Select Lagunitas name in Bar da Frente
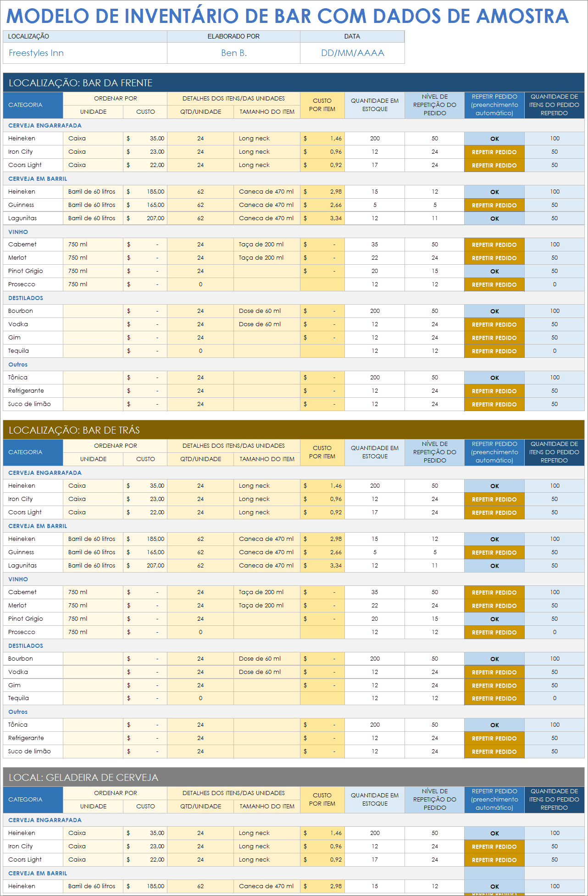Image resolution: width=588 pixels, height=896 pixels. 22,218
